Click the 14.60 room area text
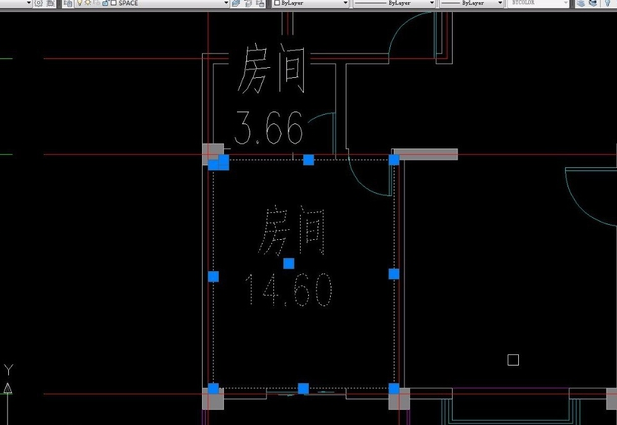 click(288, 290)
